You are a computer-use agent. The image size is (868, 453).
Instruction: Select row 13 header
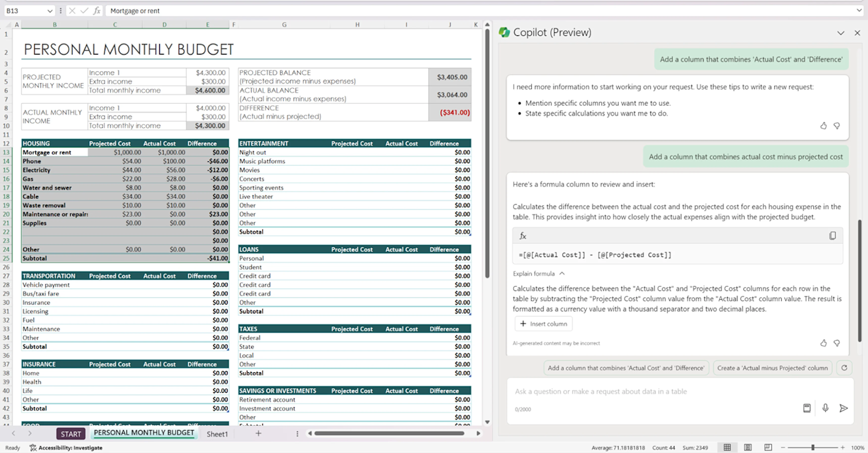pyautogui.click(x=6, y=152)
